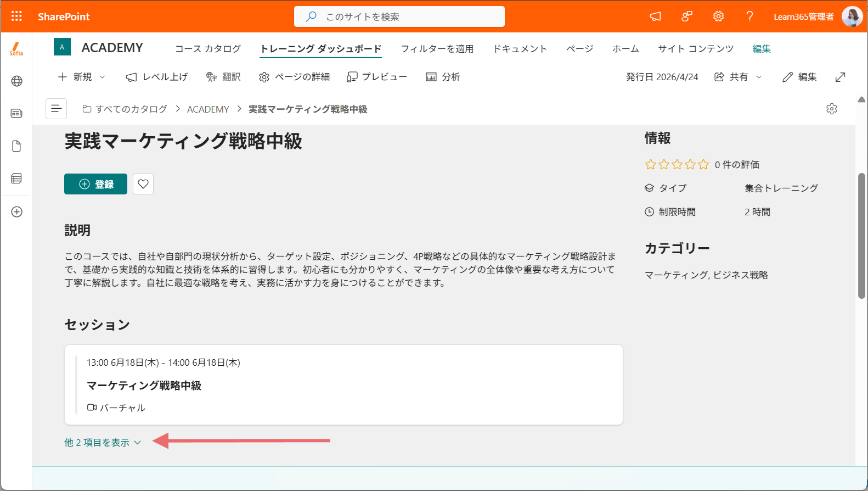Open the ドキュメント nav item

pyautogui.click(x=520, y=48)
